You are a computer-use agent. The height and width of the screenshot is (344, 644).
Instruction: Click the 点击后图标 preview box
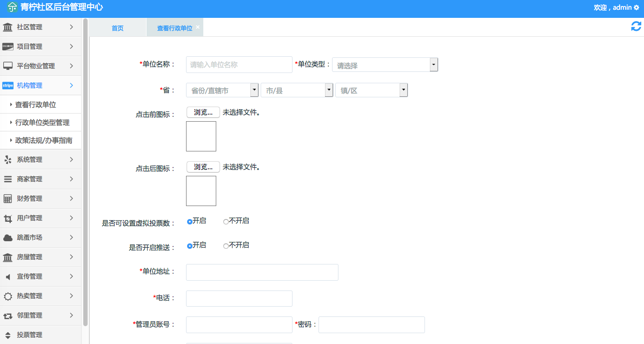201,191
